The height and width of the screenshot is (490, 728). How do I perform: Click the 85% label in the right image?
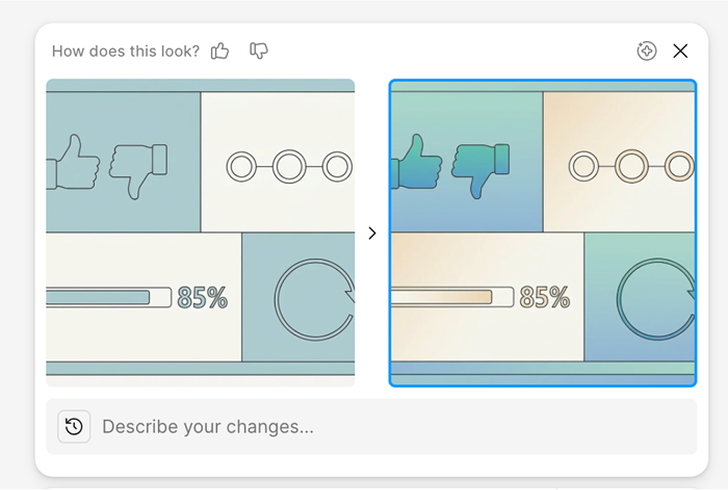pos(545,297)
